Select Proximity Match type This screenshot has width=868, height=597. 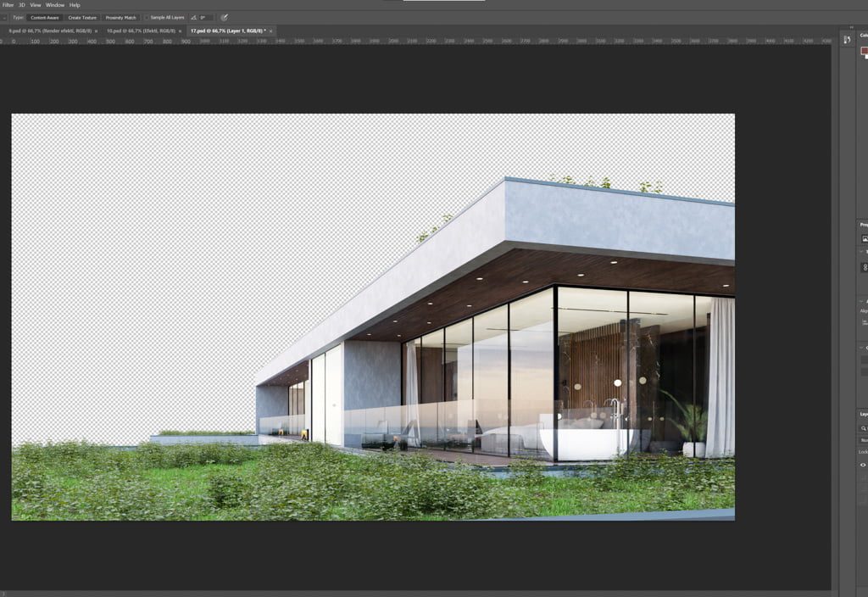(x=121, y=17)
